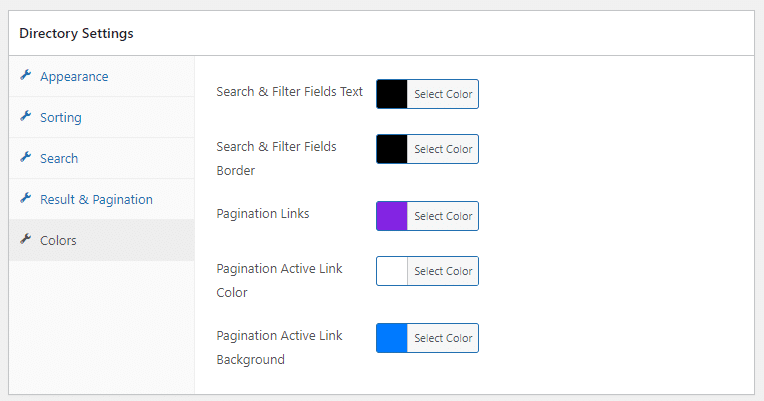Click the wrench icon next to Sorting
This screenshot has width=764, height=401.
pyautogui.click(x=26, y=116)
